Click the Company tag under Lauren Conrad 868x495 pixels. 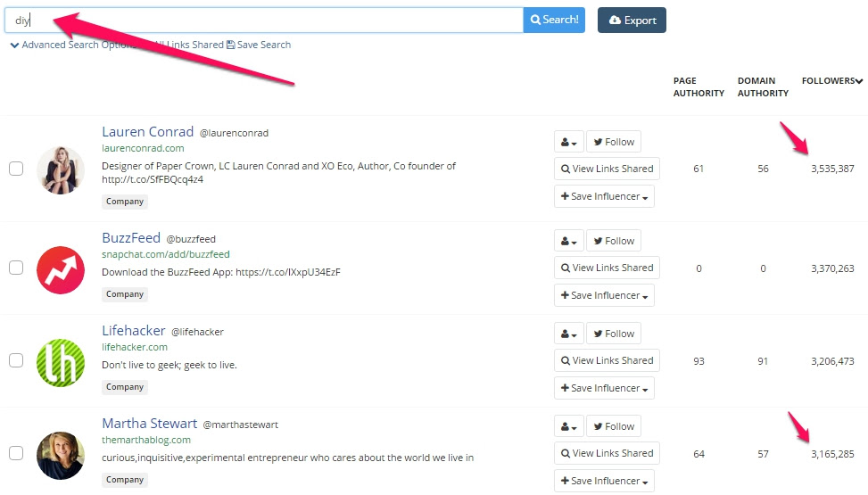coord(125,201)
